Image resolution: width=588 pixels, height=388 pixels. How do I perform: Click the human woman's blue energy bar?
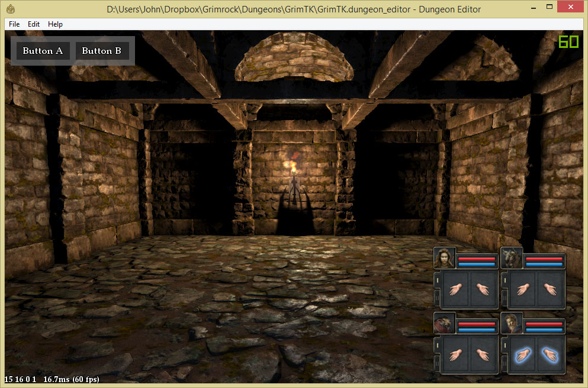tap(477, 264)
